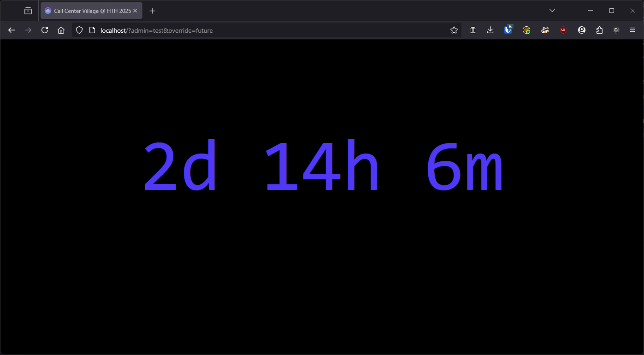This screenshot has width=644, height=355.
Task: Reload the current page
Action: click(x=45, y=30)
